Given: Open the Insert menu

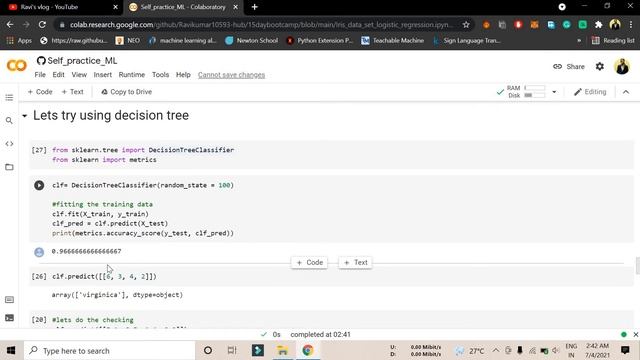Looking at the screenshot, I should 102,75.
